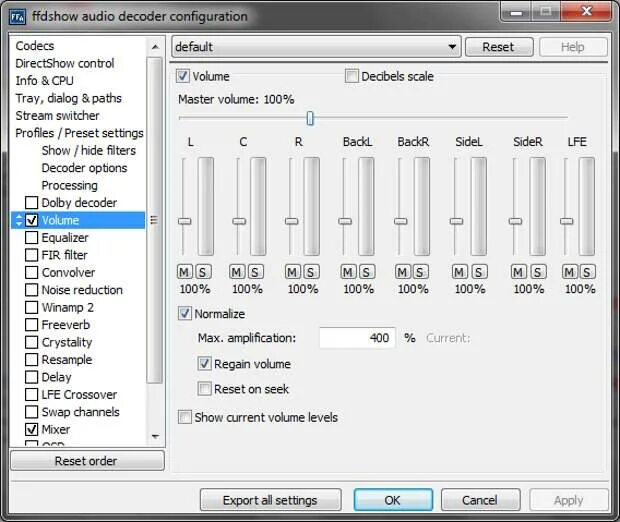The image size is (620, 522).
Task: Open the Info & CPU page
Action: point(44,81)
